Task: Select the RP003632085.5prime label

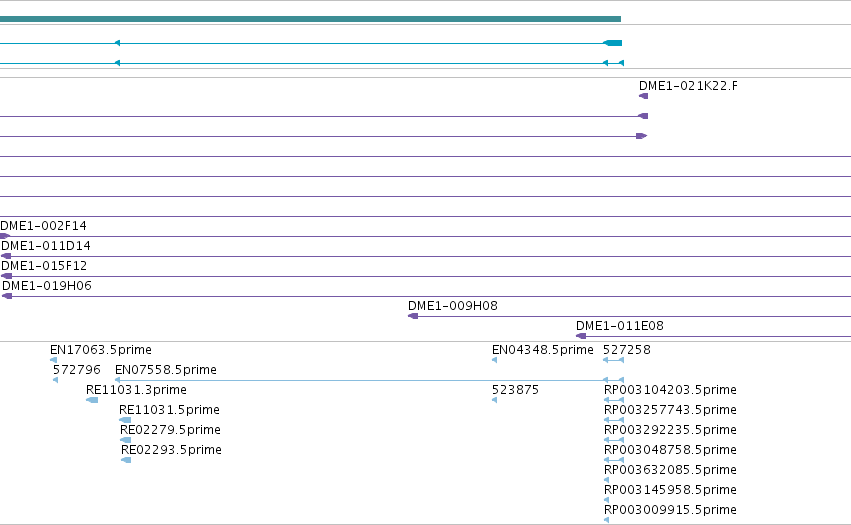Action: click(x=670, y=470)
